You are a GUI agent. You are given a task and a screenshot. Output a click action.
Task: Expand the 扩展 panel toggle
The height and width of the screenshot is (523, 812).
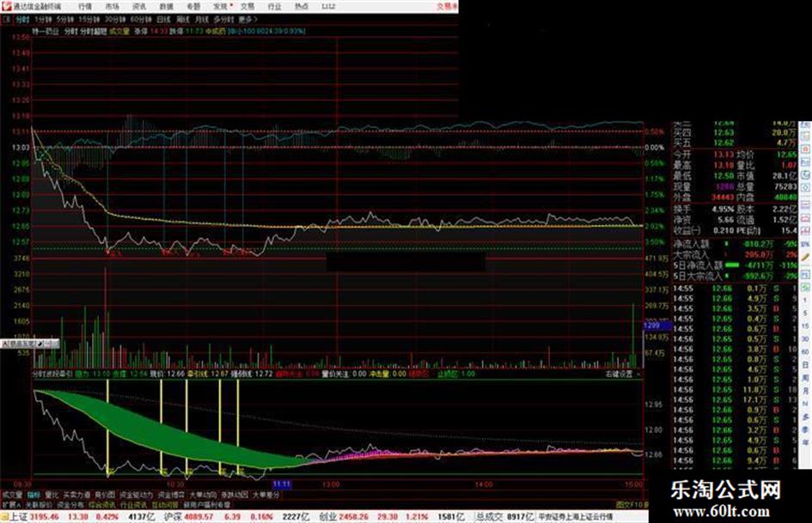(11, 504)
